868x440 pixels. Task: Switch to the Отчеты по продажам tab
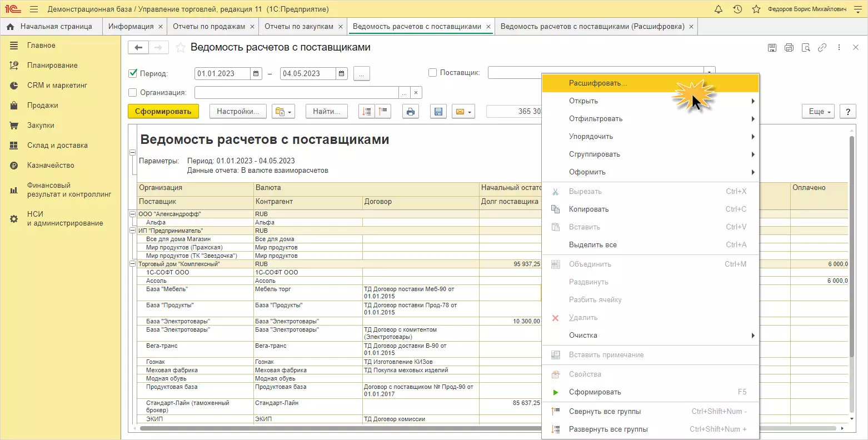coord(209,26)
